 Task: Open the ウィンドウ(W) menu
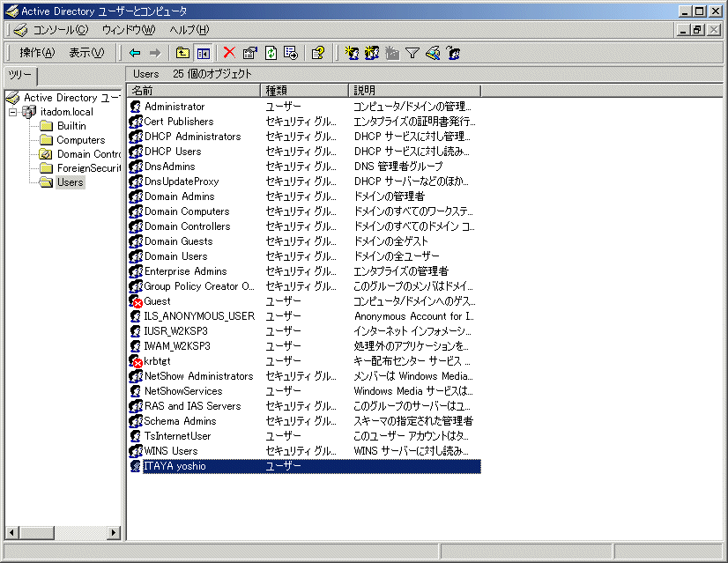pos(129,30)
